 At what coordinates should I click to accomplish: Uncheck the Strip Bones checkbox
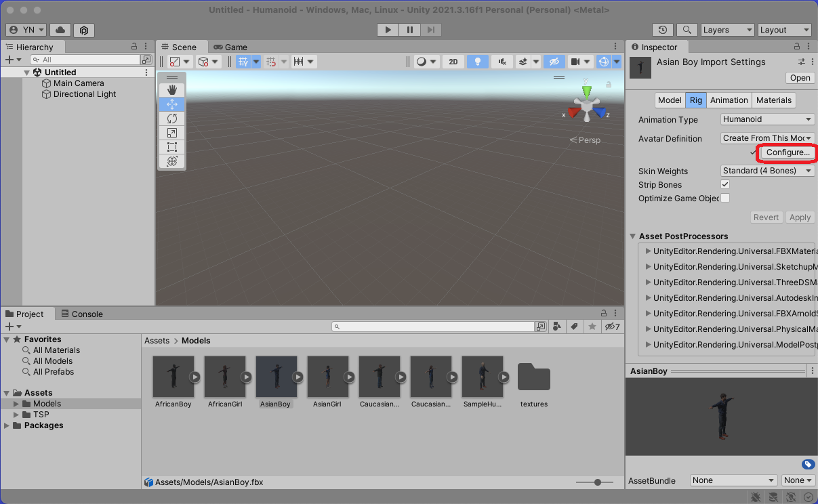(x=725, y=184)
